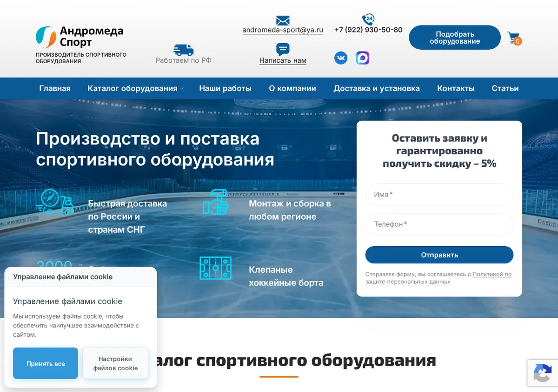
Task: Open Доставка и установка menu item
Action: click(x=377, y=88)
